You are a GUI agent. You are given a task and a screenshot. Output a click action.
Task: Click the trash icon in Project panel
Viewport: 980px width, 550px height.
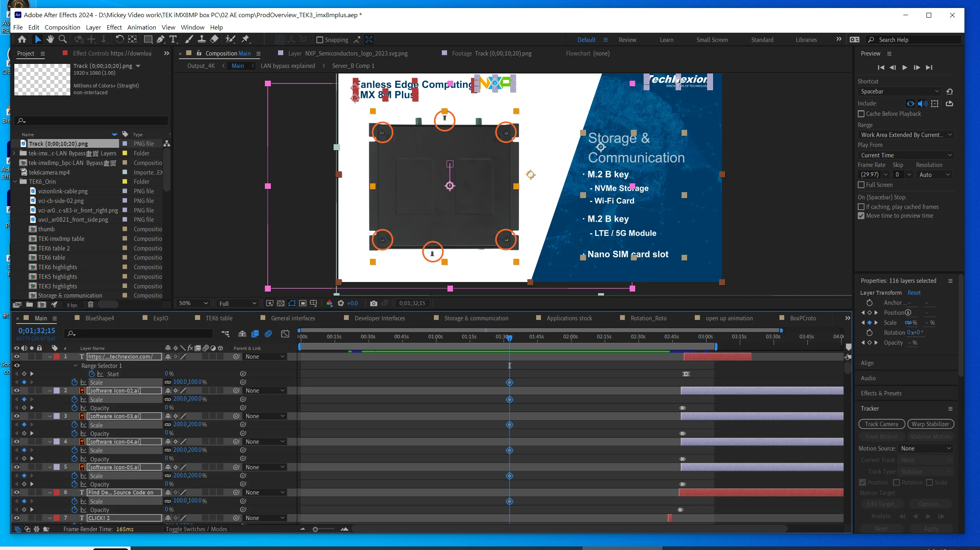pyautogui.click(x=91, y=305)
